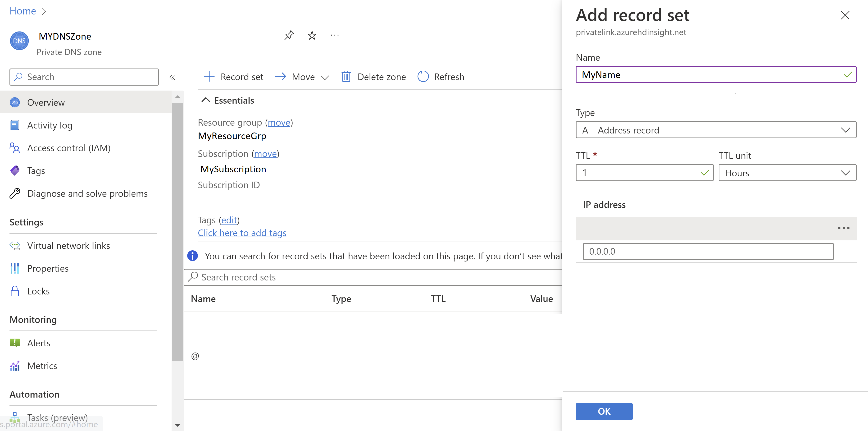Open Access control IAM icon
Viewport: 868px width, 431px height.
click(15, 148)
